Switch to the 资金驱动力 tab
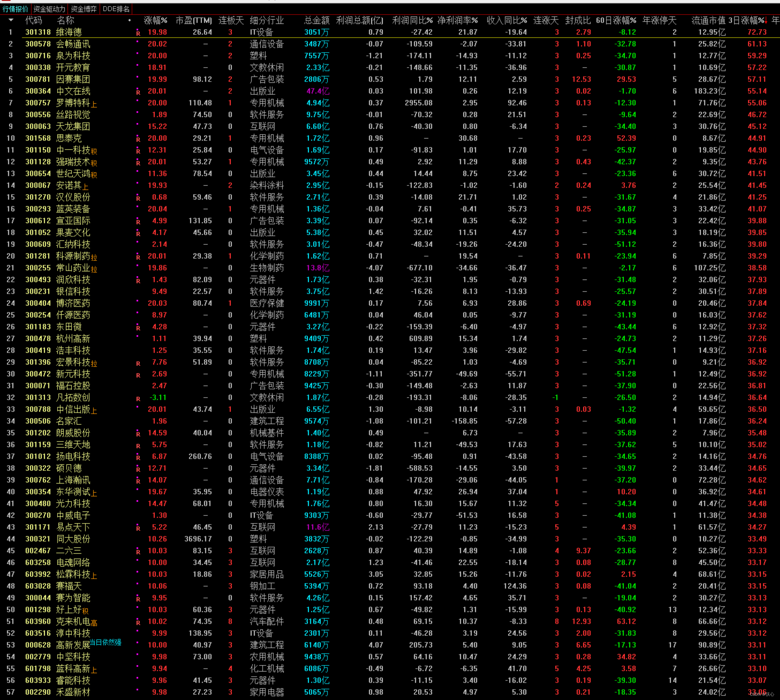The height and width of the screenshot is (700, 780). [49, 9]
